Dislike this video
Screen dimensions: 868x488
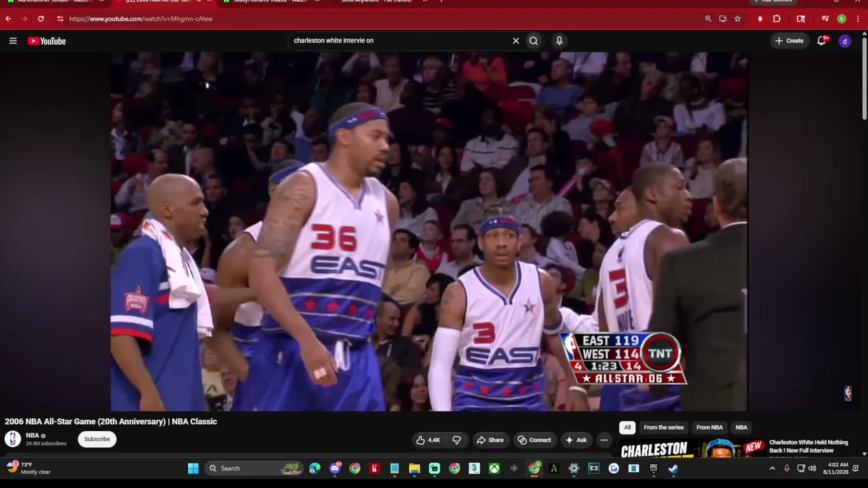click(x=456, y=440)
